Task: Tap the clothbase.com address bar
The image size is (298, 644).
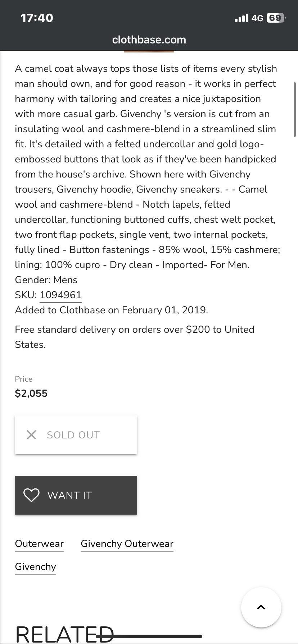Action: (149, 40)
